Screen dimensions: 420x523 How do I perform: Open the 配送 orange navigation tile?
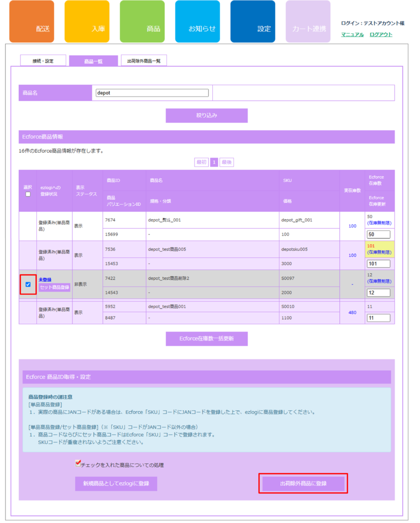[x=32, y=22]
